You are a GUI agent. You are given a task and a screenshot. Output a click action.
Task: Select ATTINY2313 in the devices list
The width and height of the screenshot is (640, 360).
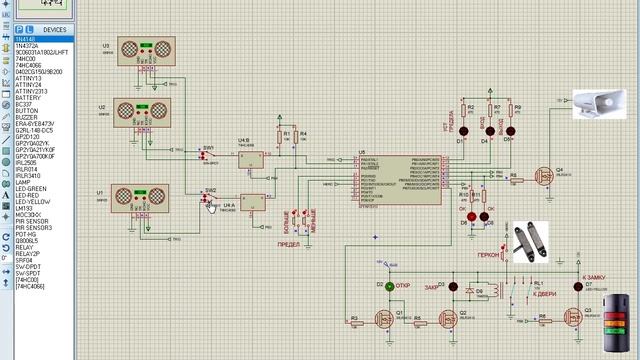(x=44, y=91)
